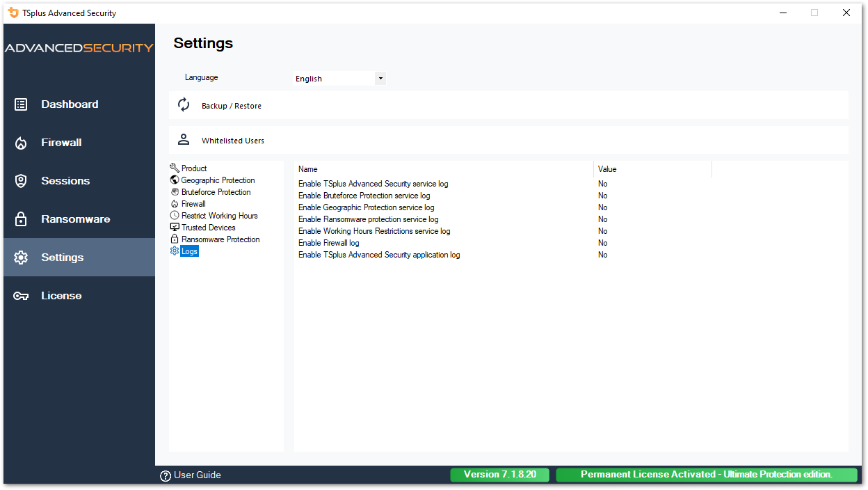
Task: Select the Sessions shield icon in the sidebar
Action: (20, 180)
